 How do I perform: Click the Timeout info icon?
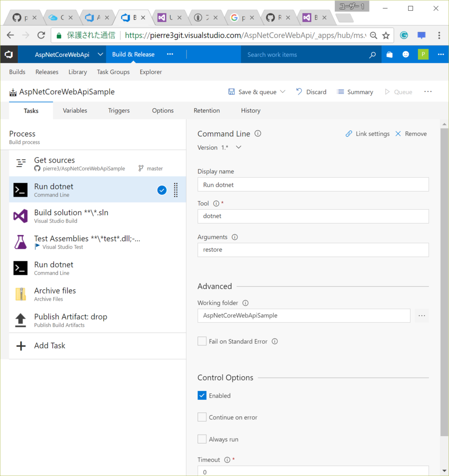pyautogui.click(x=227, y=460)
